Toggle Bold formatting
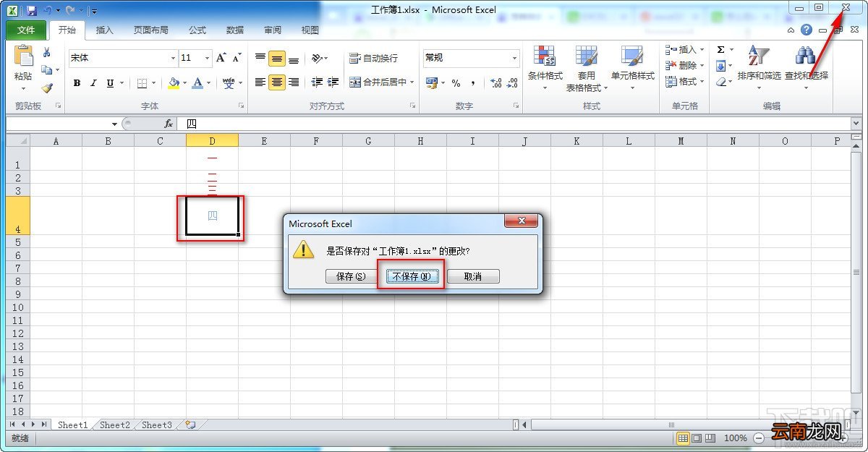 pyautogui.click(x=77, y=83)
